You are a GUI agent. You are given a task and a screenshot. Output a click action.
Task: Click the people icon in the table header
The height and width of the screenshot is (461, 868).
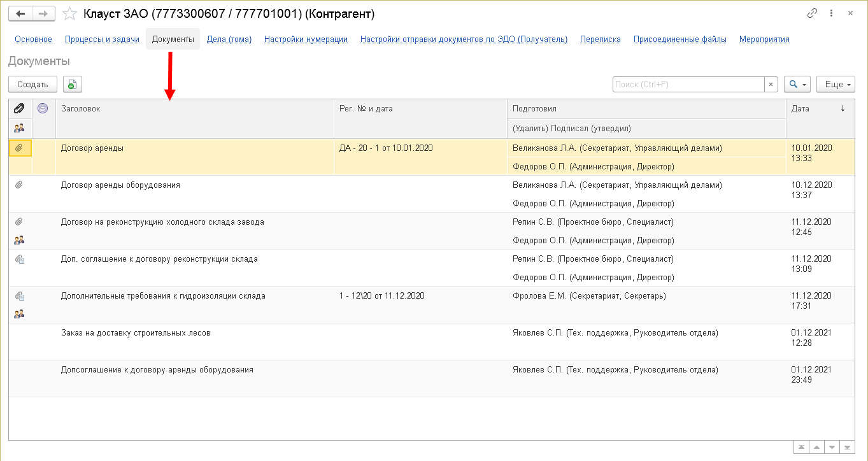point(20,128)
